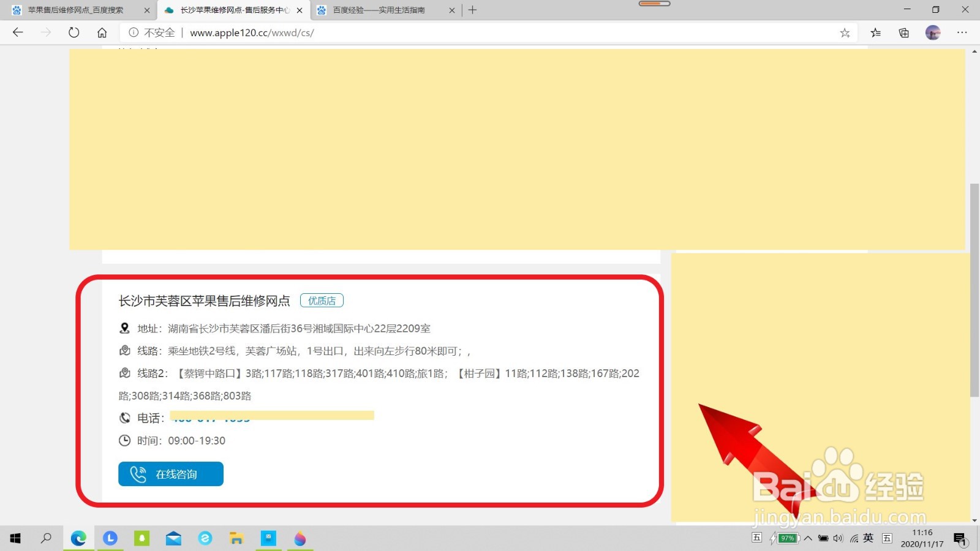
Task: Close the 长沙苹果维修网点 tab
Action: (300, 10)
